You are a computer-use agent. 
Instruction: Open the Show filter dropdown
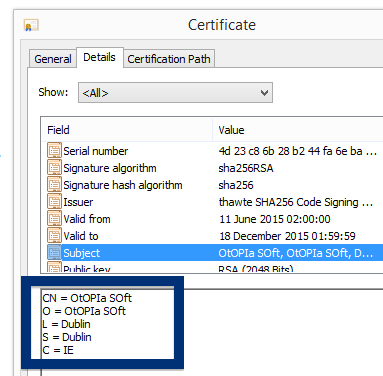click(x=175, y=93)
